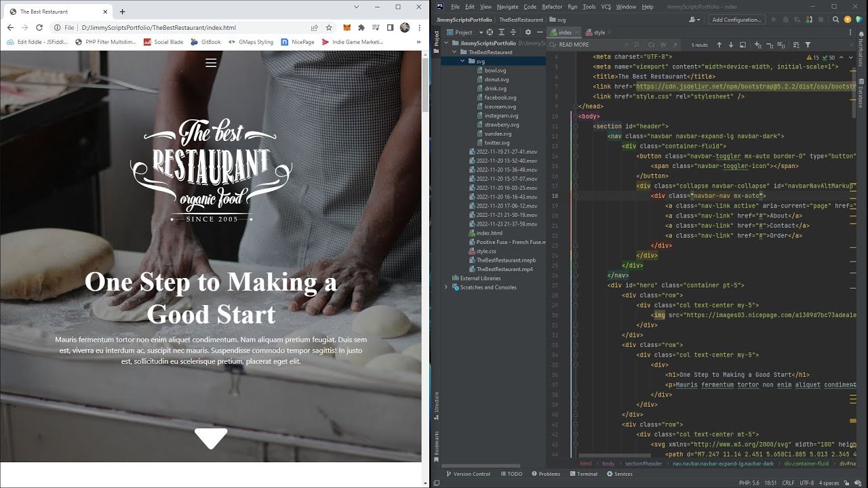Open search filter funnel icon
The height and width of the screenshot is (488, 868).
pos(808,45)
